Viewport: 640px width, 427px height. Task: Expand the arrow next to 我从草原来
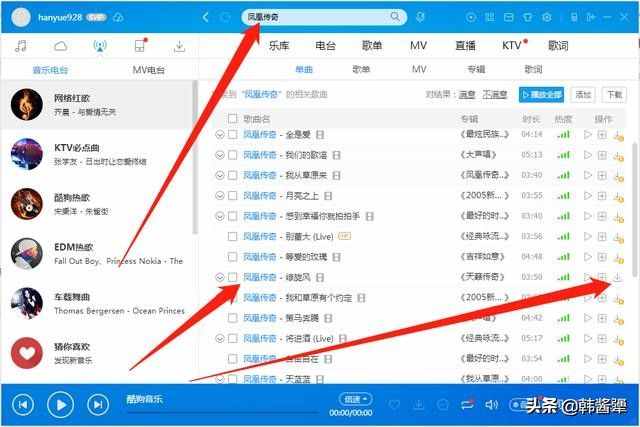220,175
